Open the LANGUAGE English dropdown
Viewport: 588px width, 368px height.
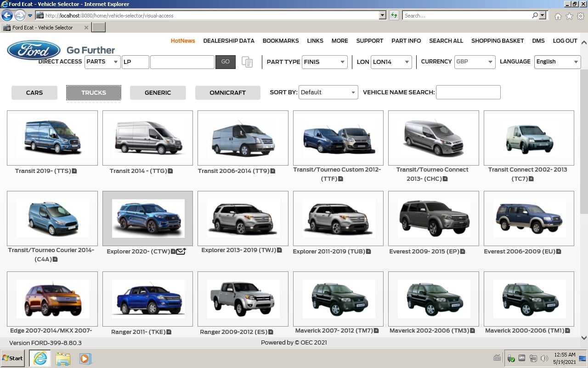[x=557, y=62]
